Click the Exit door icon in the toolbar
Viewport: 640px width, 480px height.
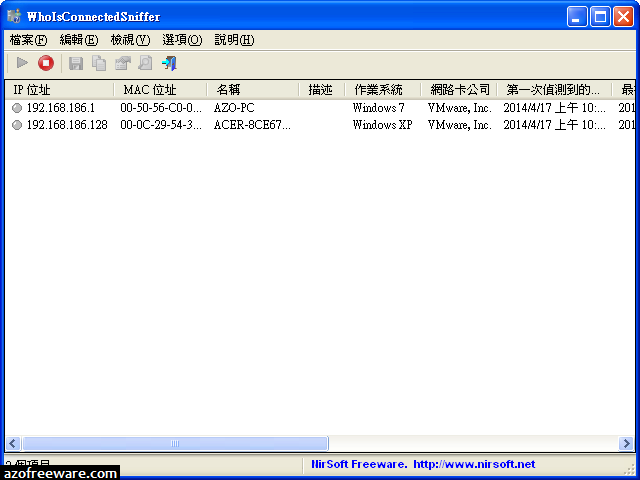tap(169, 63)
